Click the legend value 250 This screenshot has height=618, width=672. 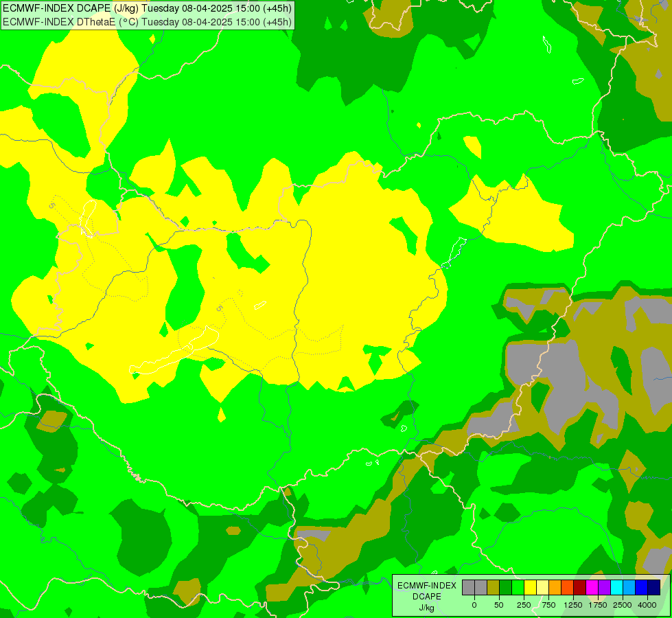[x=524, y=605]
